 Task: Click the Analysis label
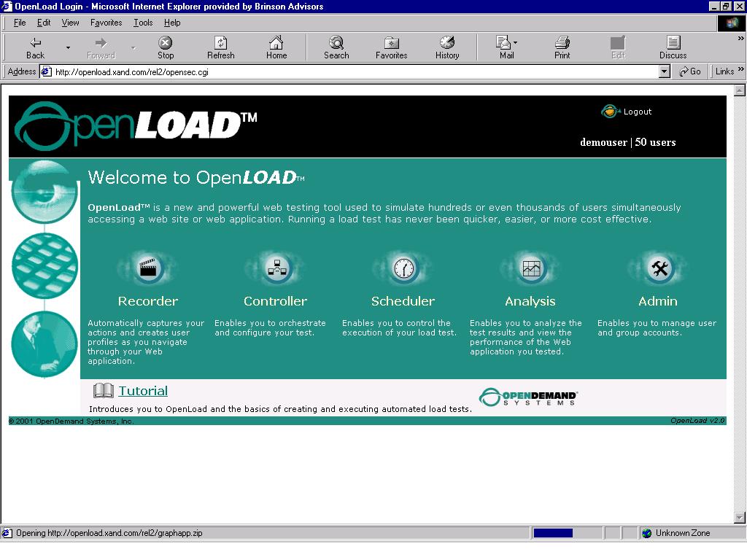(x=530, y=301)
